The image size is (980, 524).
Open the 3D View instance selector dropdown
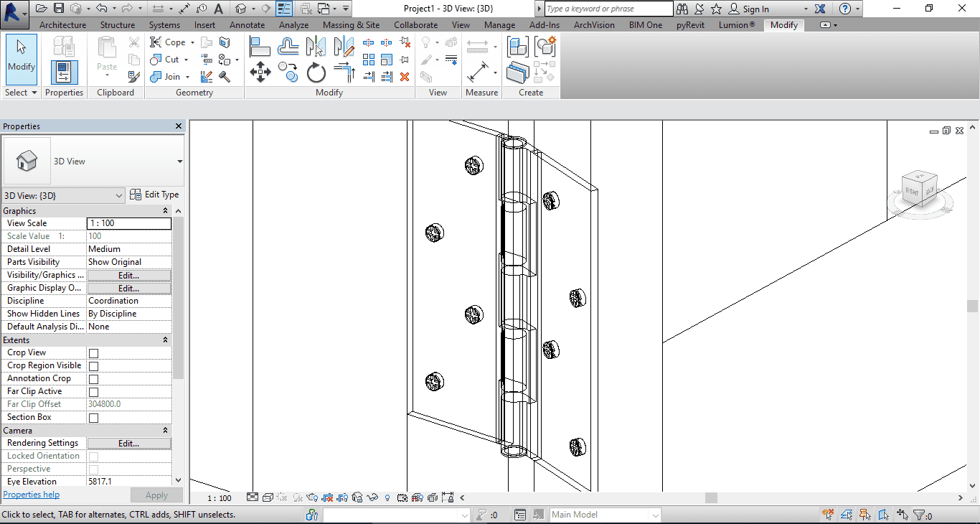point(64,196)
